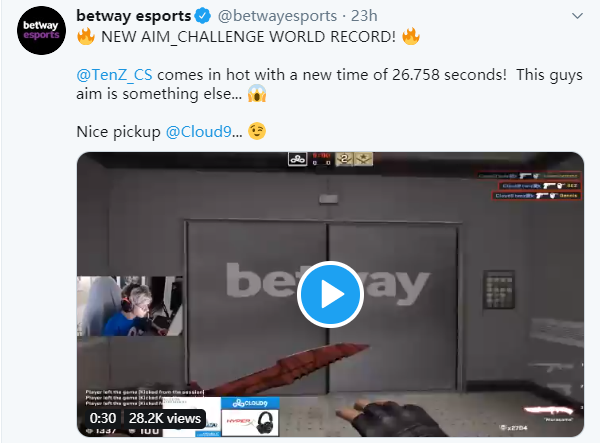Select the rank badge numbered 2 in scoreboard
Image resolution: width=600 pixels, height=443 pixels.
coord(344,159)
